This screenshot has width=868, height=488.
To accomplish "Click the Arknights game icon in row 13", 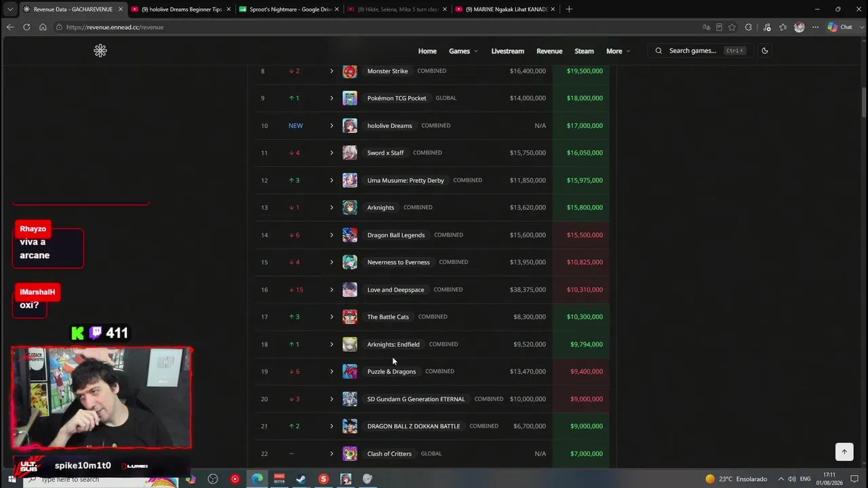I will tap(350, 207).
